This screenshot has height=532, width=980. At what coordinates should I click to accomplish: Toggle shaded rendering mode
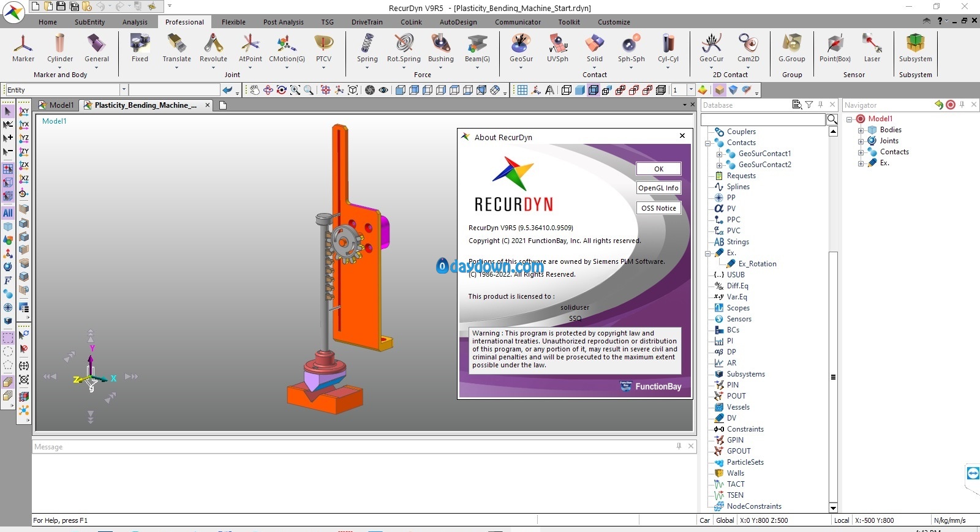pyautogui.click(x=580, y=90)
